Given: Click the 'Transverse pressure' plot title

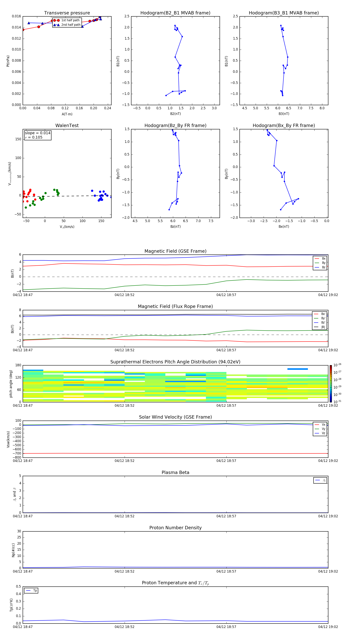Looking at the screenshot, I should point(67,13).
